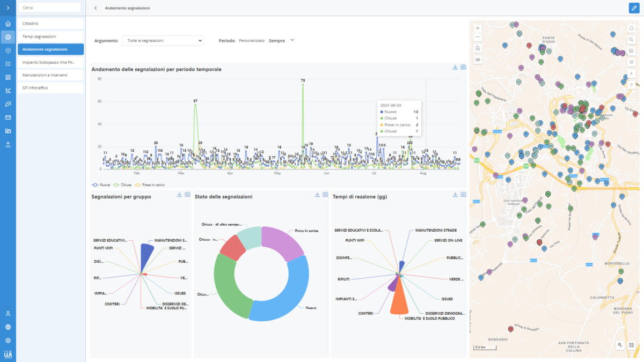Go back using the header arrow
644x362 pixels.
pyautogui.click(x=96, y=8)
